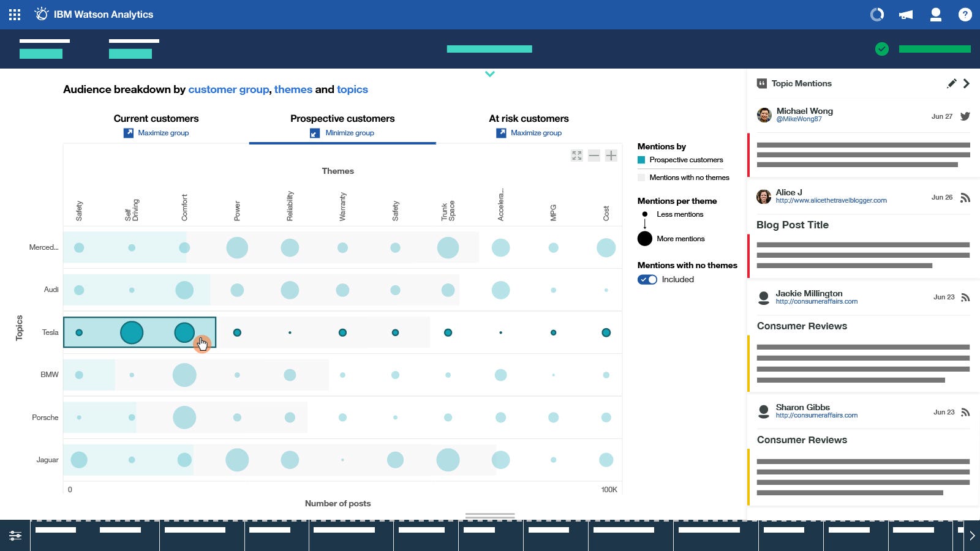Click Mentions with no themes legend swatch

click(x=641, y=178)
